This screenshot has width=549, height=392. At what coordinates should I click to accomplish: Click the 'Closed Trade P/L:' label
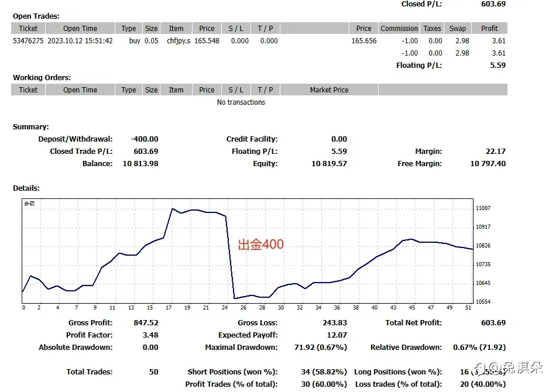click(81, 151)
